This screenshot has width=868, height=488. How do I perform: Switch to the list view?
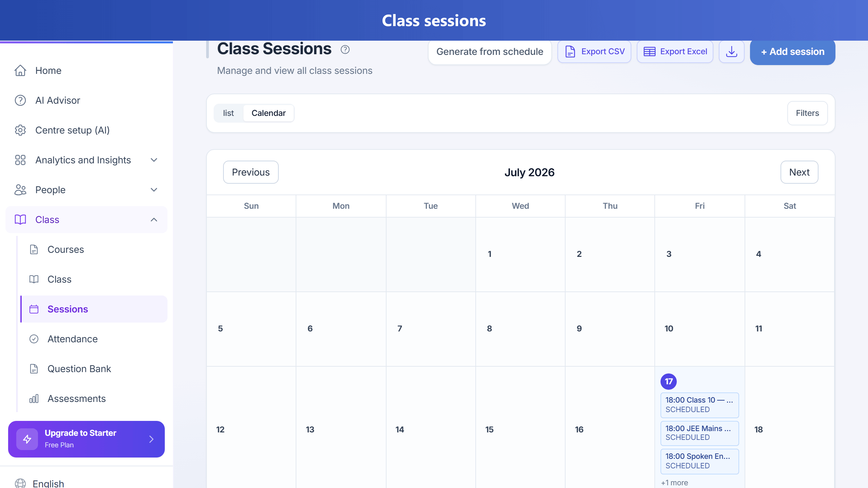[x=229, y=113]
